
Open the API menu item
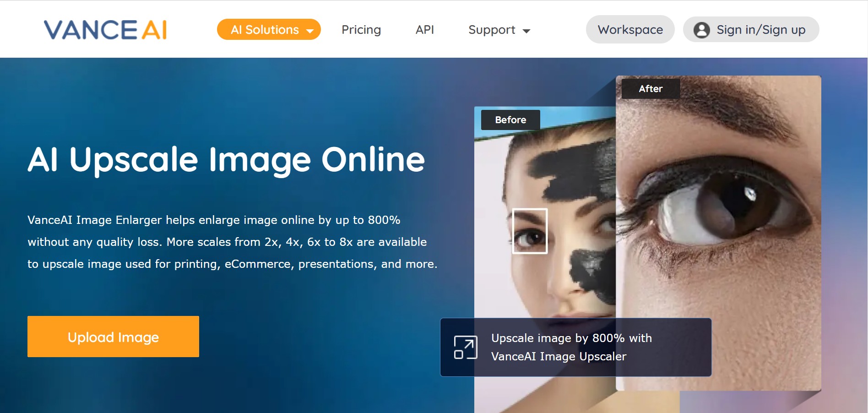[x=424, y=30]
